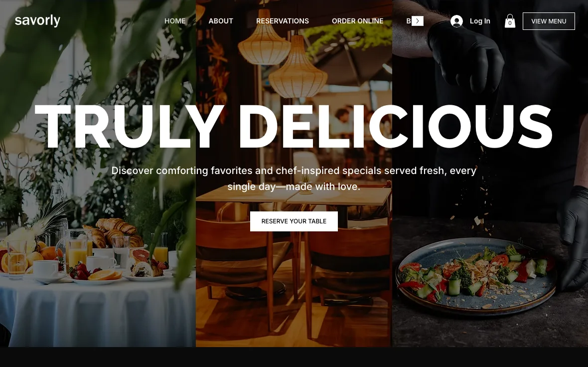Click the user avatar icon
This screenshot has width=588, height=367.
(456, 21)
